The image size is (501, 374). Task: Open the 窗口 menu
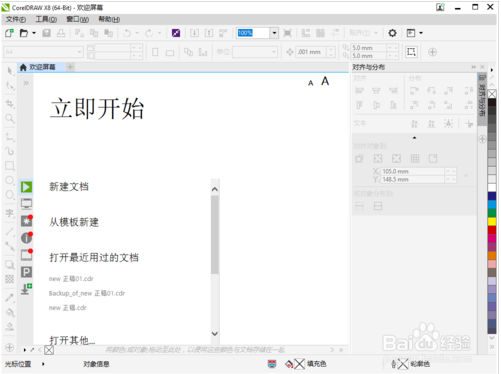[77, 19]
